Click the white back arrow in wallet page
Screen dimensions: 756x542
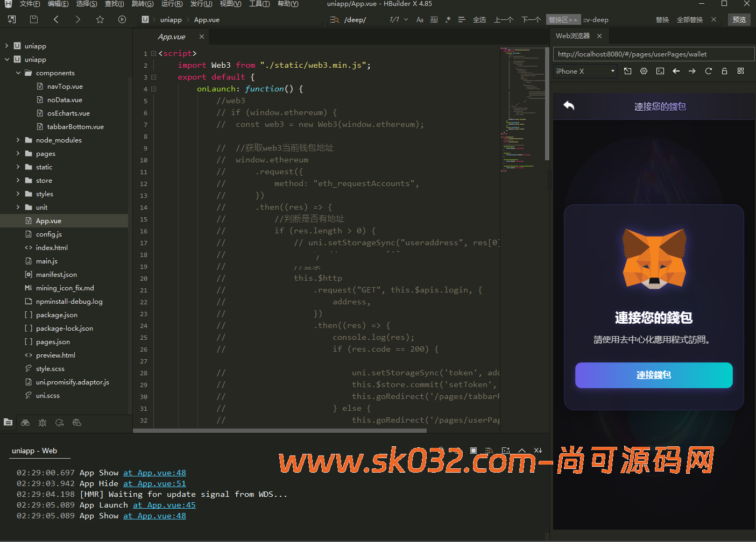569,105
